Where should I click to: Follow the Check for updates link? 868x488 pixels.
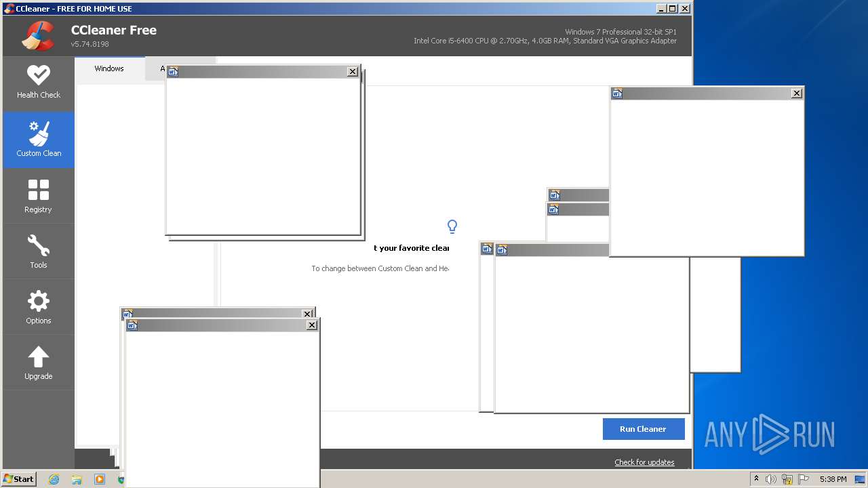click(644, 462)
